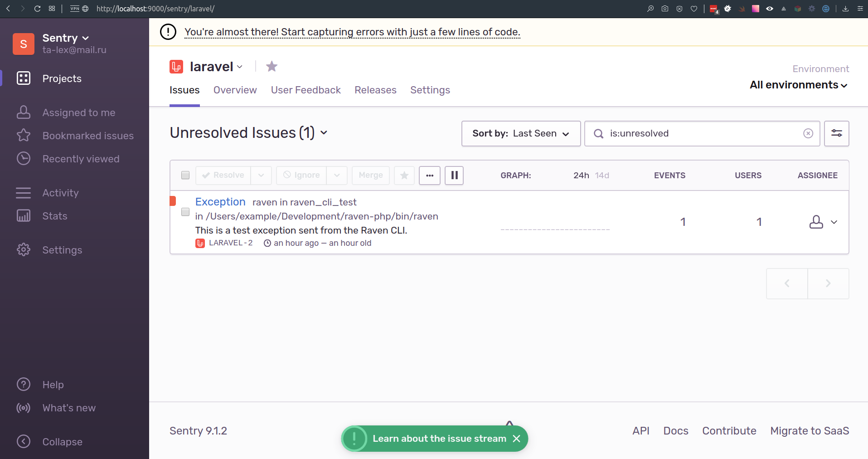
Task: Expand Unresolved Issues saved searches
Action: (324, 132)
